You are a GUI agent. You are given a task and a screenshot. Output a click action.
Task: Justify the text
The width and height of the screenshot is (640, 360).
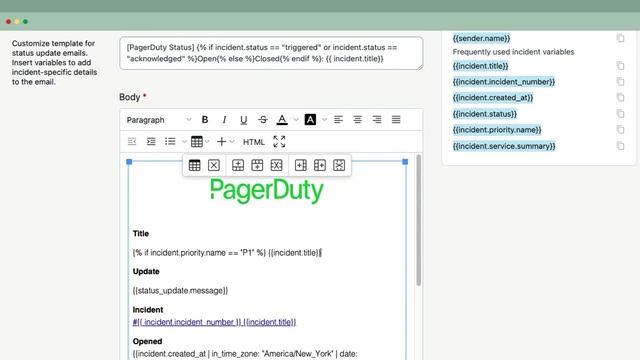pyautogui.click(x=396, y=120)
